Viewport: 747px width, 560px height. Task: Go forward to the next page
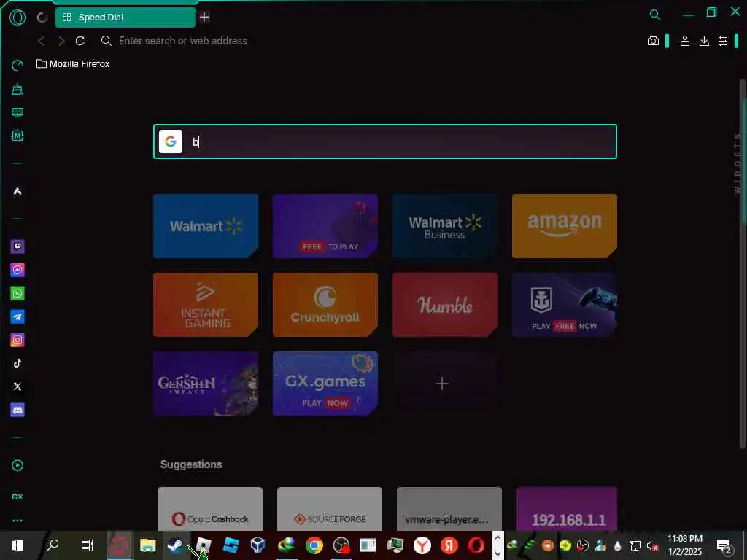[x=61, y=41]
